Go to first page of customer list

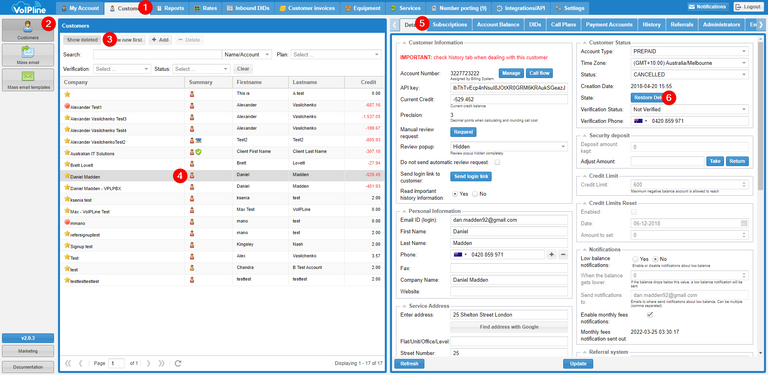click(x=68, y=363)
